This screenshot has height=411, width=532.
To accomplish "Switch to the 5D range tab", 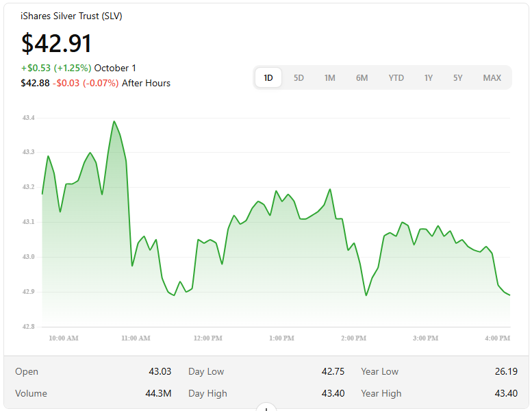I will 299,77.
